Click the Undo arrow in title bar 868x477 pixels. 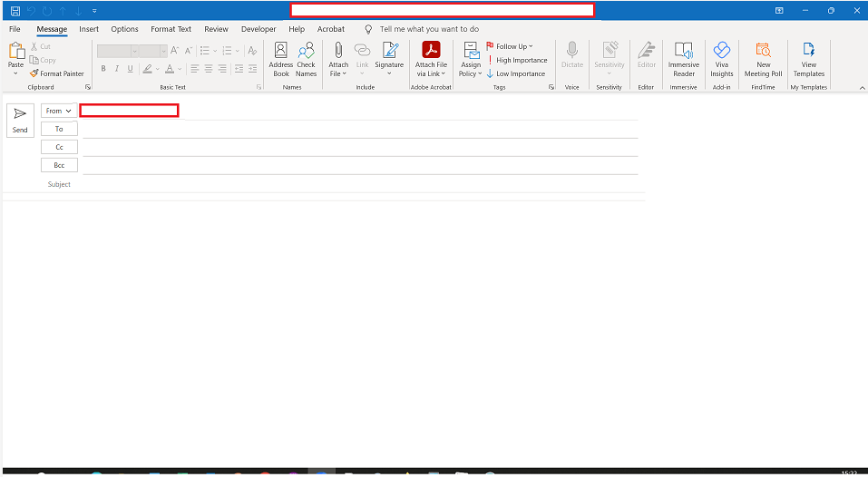coord(32,11)
